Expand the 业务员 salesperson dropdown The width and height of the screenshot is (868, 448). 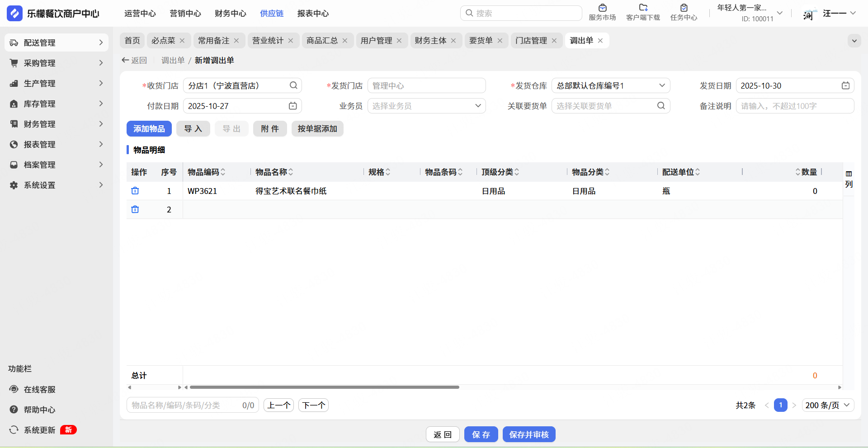pos(426,106)
